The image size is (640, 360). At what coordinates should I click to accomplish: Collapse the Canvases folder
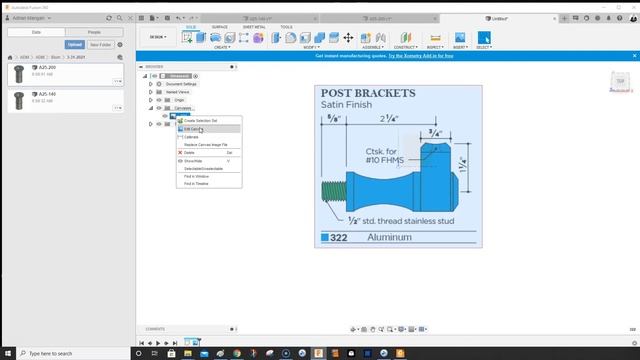(x=151, y=108)
